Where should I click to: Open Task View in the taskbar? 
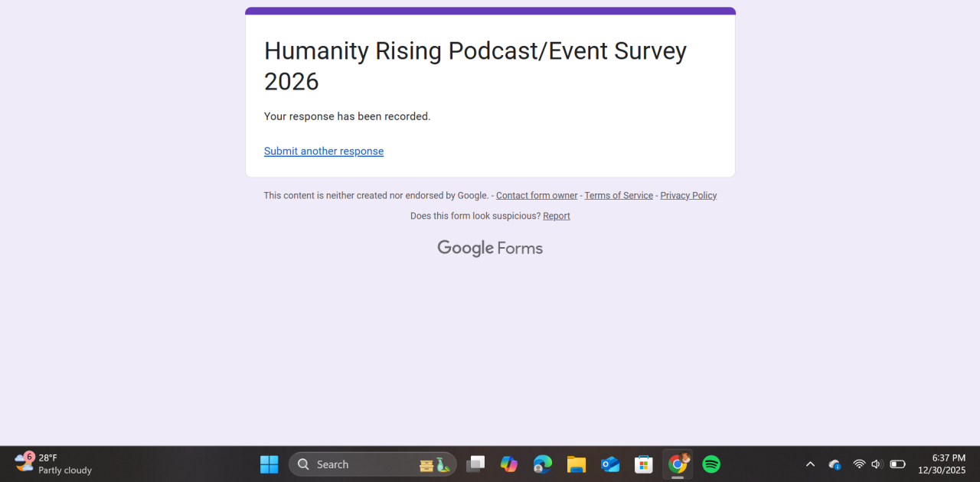click(x=475, y=464)
